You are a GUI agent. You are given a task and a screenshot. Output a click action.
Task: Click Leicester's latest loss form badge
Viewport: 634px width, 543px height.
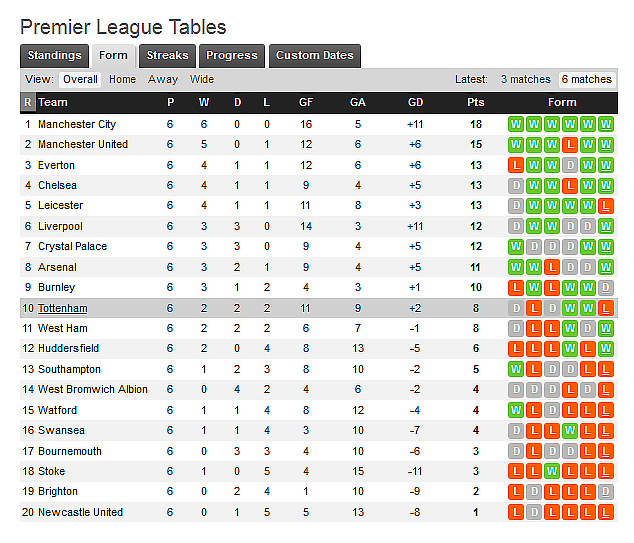point(606,206)
